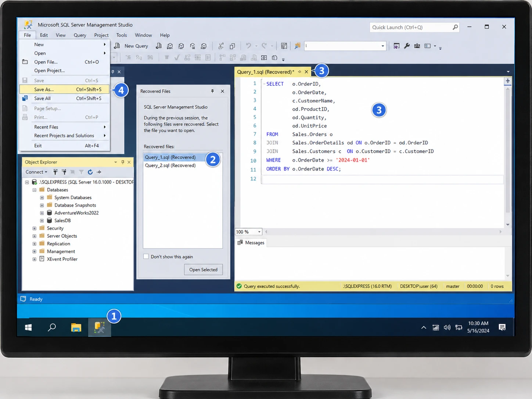Click the Undo arrow icon
The height and width of the screenshot is (399, 532).
tap(248, 46)
